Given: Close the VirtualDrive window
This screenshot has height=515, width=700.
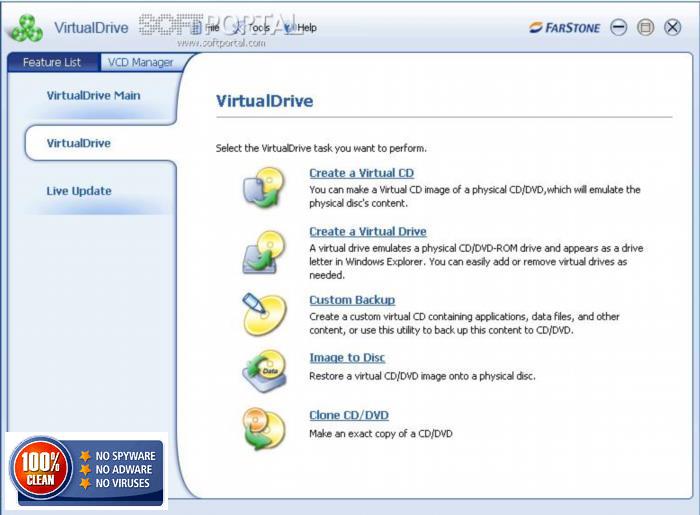Looking at the screenshot, I should 672,28.
